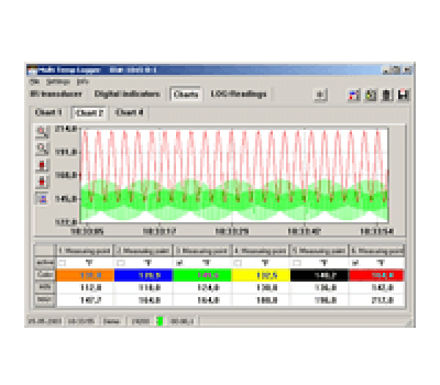The width and height of the screenshot is (440, 385).
Task: Click the floppy disk save icon in toolbar
Action: pos(403,95)
